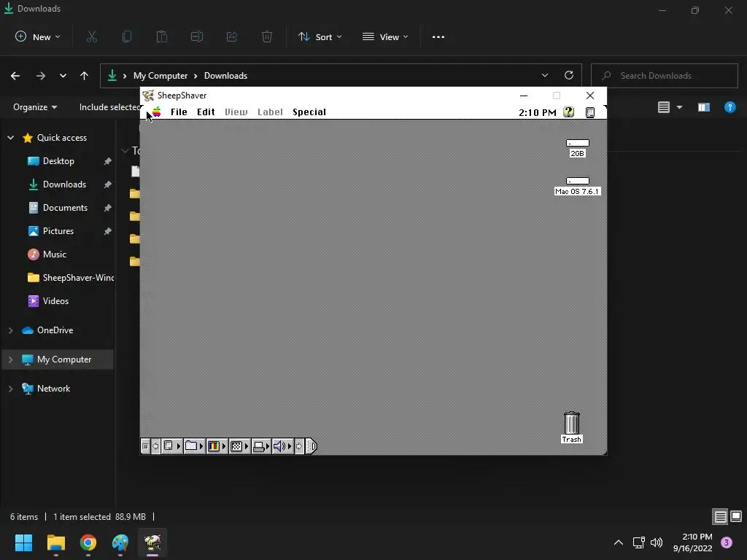Collapse the Control Strip using its end tab
This screenshot has width=747, height=560.
[x=311, y=446]
